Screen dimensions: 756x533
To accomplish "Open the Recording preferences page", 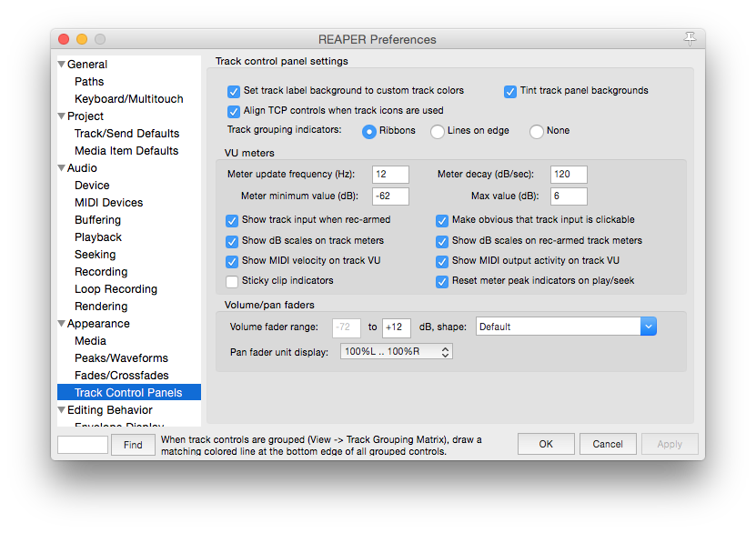I will [101, 272].
